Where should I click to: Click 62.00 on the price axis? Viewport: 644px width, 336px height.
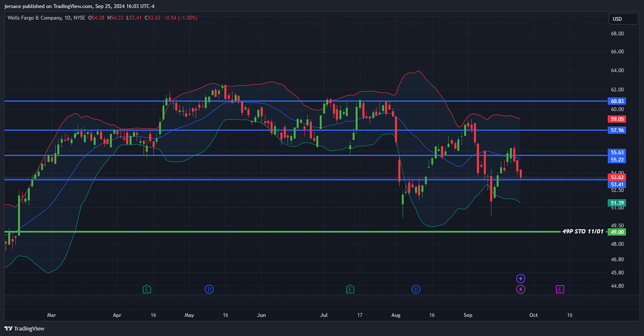617,89
